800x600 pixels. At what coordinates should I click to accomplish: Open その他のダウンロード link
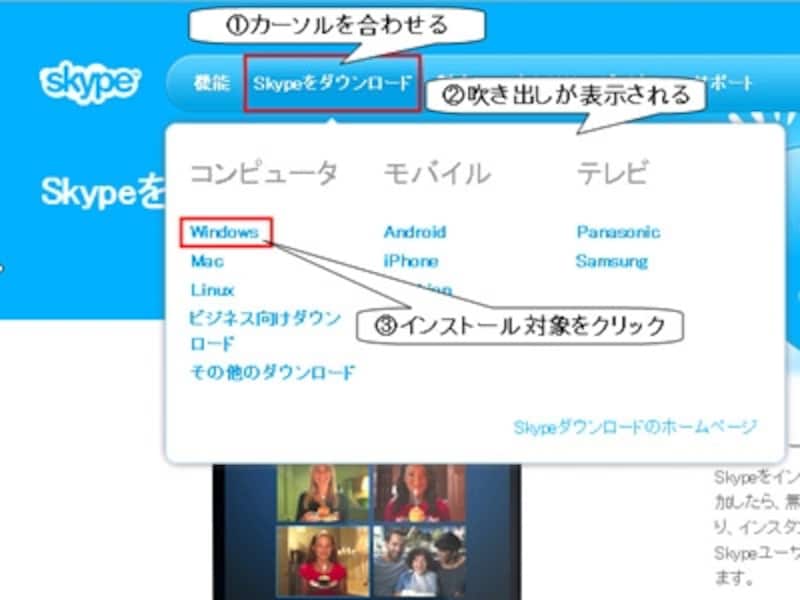pos(272,372)
